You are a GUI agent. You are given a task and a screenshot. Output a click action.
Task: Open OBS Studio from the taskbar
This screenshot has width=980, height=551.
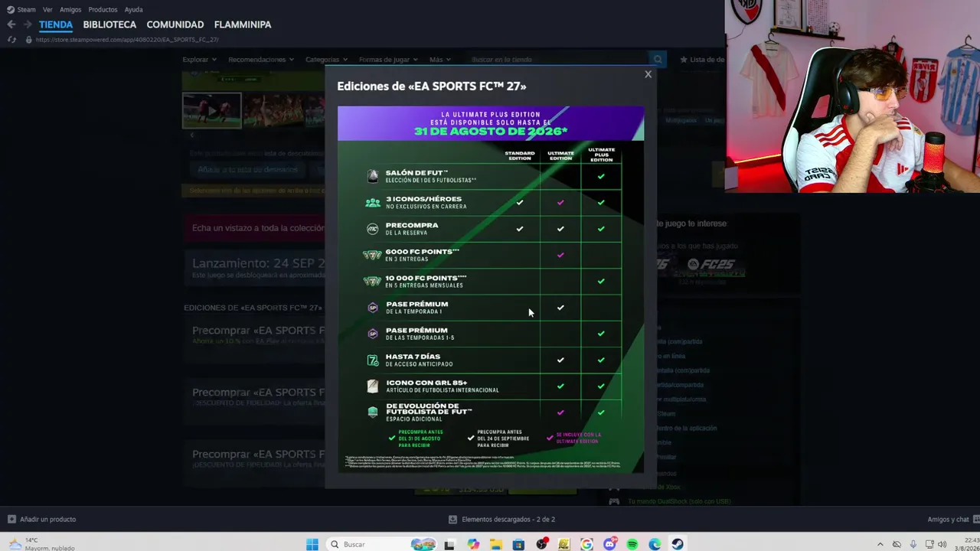coord(542,544)
